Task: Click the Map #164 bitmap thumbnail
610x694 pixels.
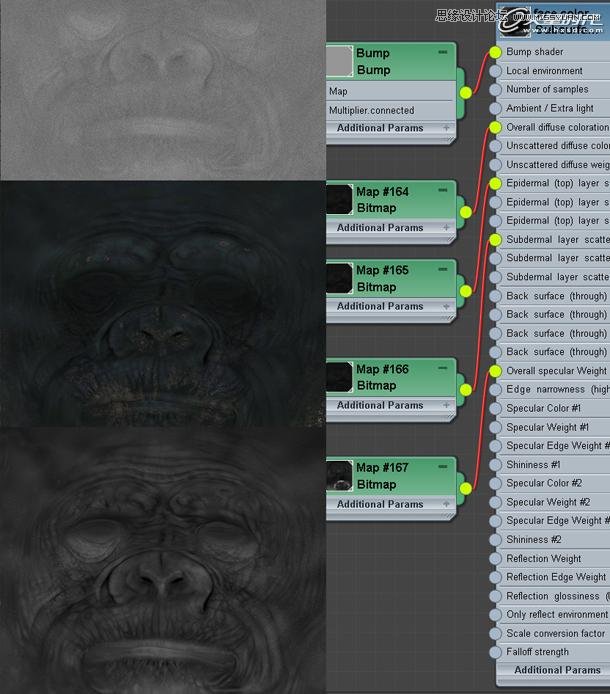Action: 340,200
